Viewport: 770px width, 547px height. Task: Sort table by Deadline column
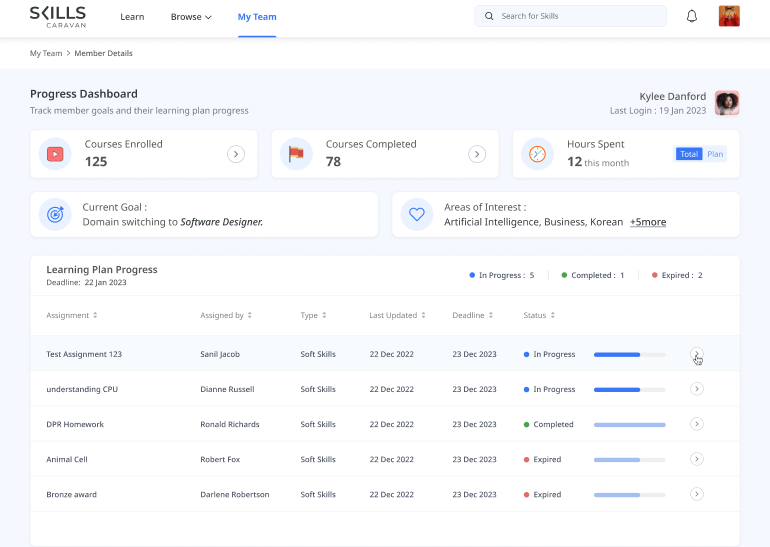(472, 315)
